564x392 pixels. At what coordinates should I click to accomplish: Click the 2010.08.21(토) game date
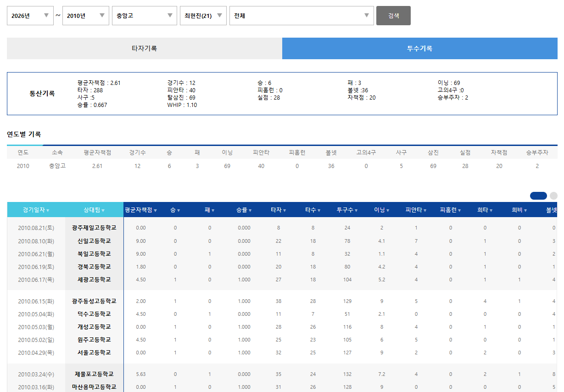pos(36,228)
